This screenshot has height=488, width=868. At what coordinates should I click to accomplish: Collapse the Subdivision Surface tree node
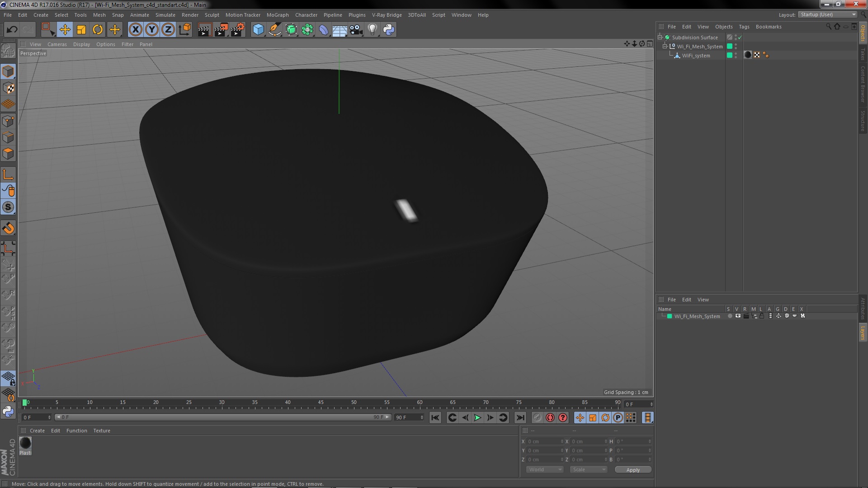(x=660, y=38)
